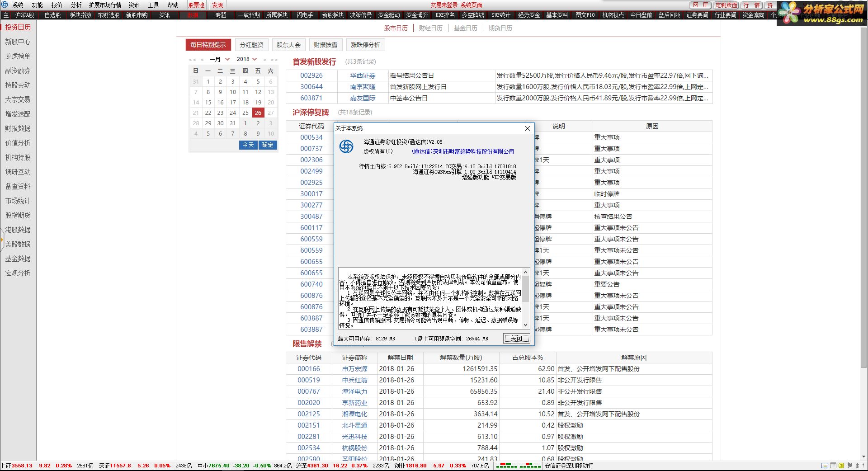868x471 pixels.
Task: Open 宏观分析 in the left sidebar
Action: (18, 273)
